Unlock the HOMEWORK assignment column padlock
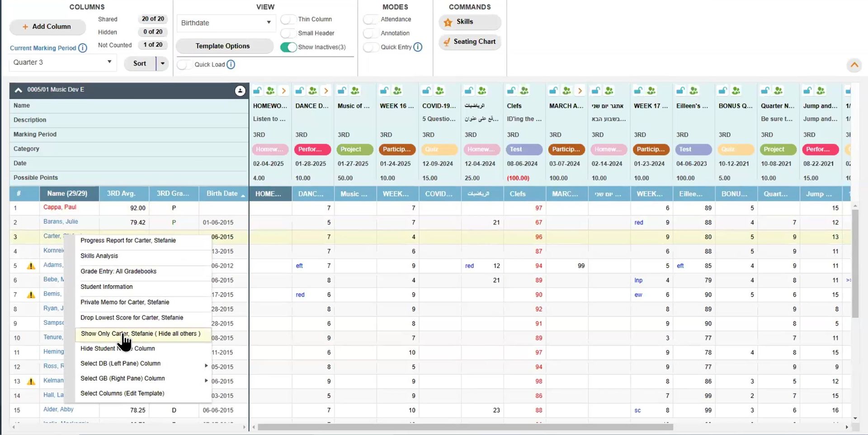The image size is (868, 435). [257, 90]
